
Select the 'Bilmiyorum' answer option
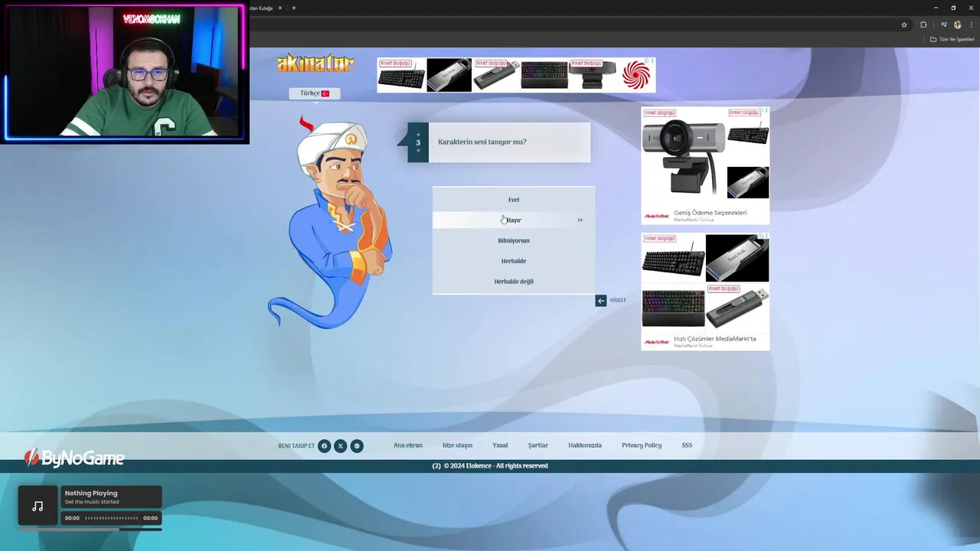513,240
